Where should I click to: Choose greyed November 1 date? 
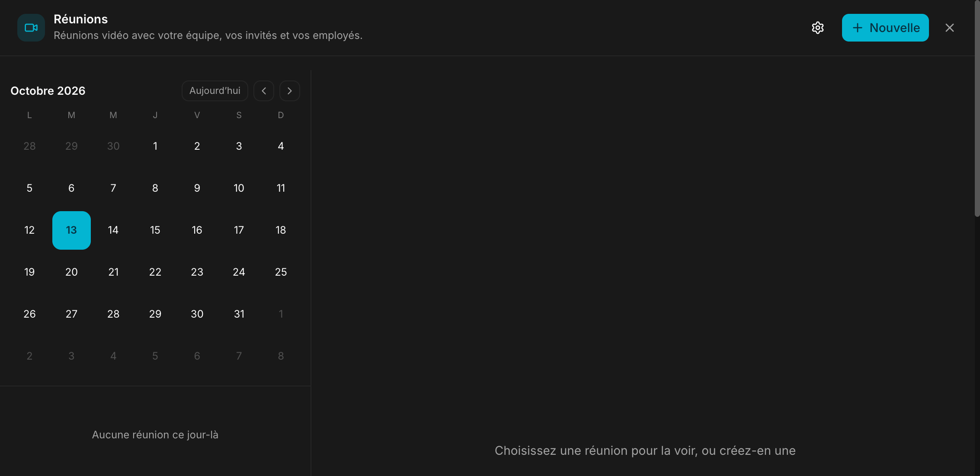[281, 314]
